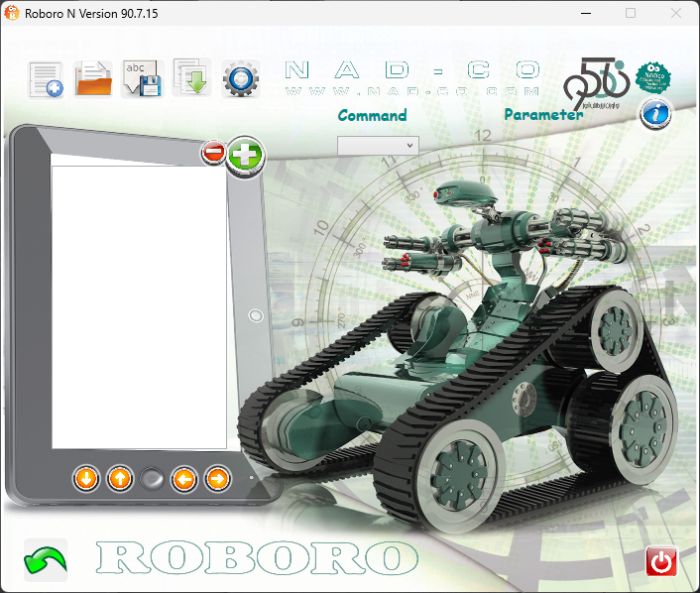Open settings with the blue gear icon
The width and height of the screenshot is (700, 593).
coord(241,78)
